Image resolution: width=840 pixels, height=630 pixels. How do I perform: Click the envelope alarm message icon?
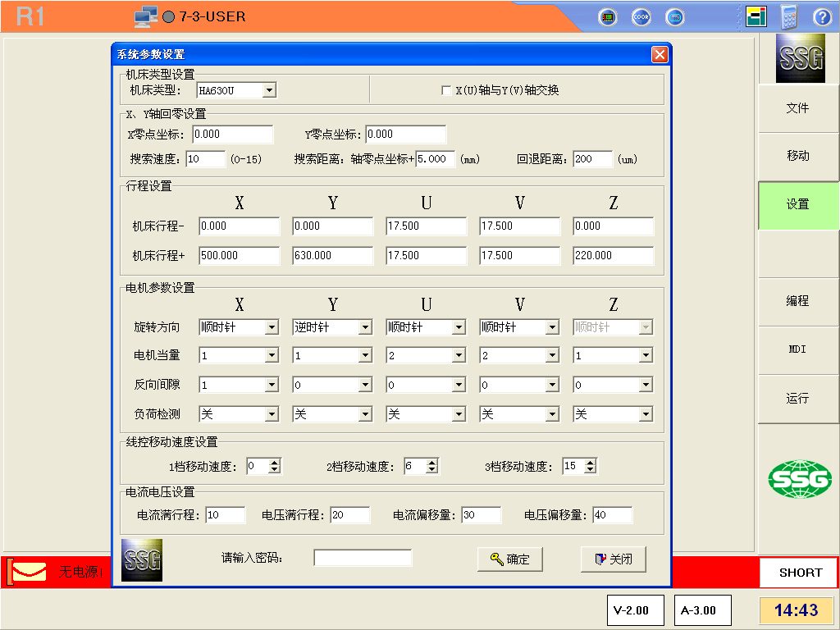(27, 571)
